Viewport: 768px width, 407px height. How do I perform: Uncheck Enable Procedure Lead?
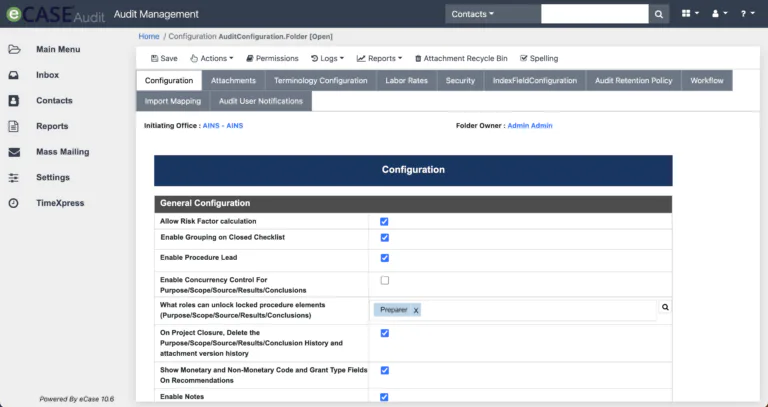(384, 258)
